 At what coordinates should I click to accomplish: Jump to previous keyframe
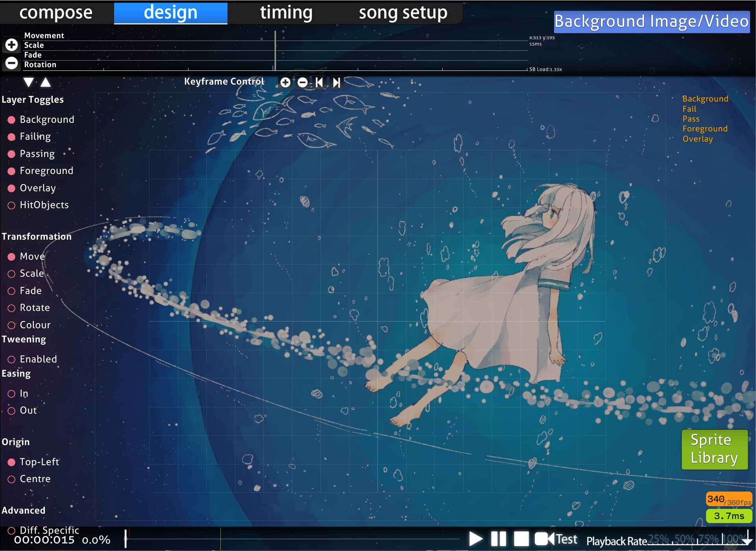319,82
